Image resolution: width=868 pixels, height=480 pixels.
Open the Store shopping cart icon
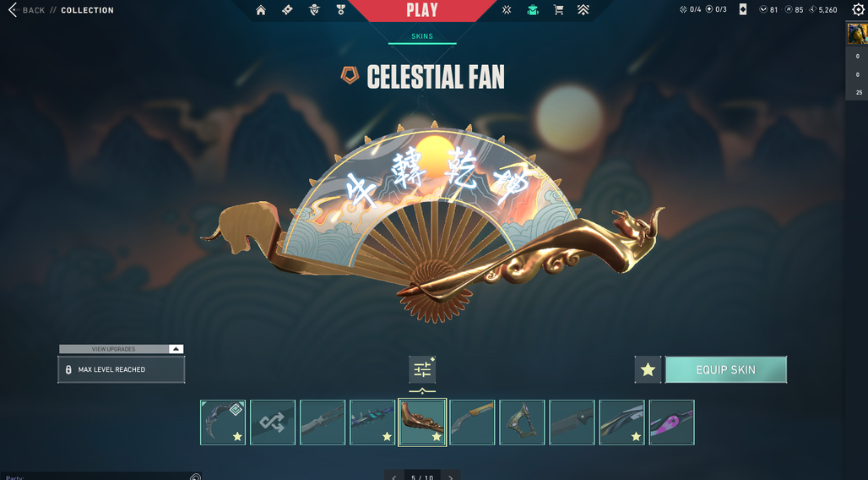click(x=558, y=10)
